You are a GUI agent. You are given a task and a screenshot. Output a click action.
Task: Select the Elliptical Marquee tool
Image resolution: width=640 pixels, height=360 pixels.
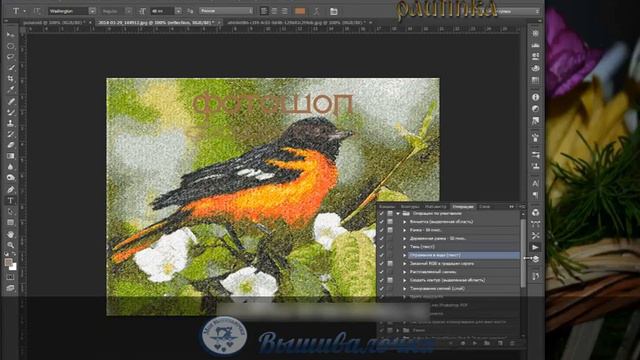(11, 46)
